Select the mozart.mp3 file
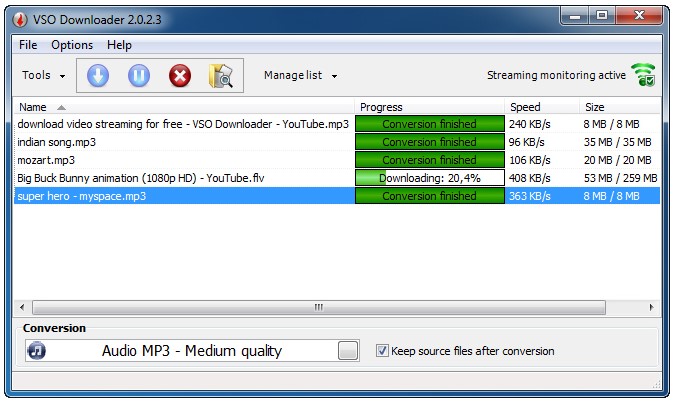Viewport: 675px width, 402px height. pos(46,160)
